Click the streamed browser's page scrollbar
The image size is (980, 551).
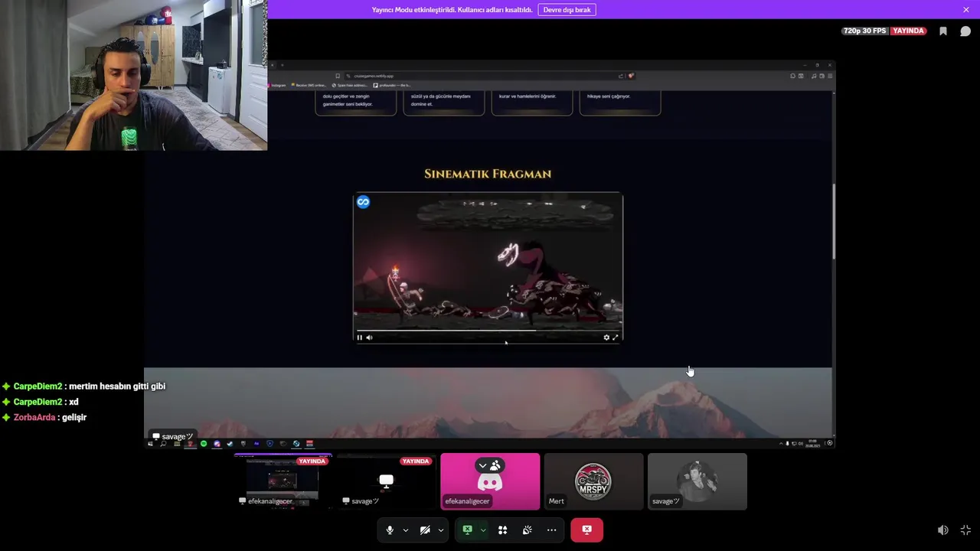click(833, 222)
